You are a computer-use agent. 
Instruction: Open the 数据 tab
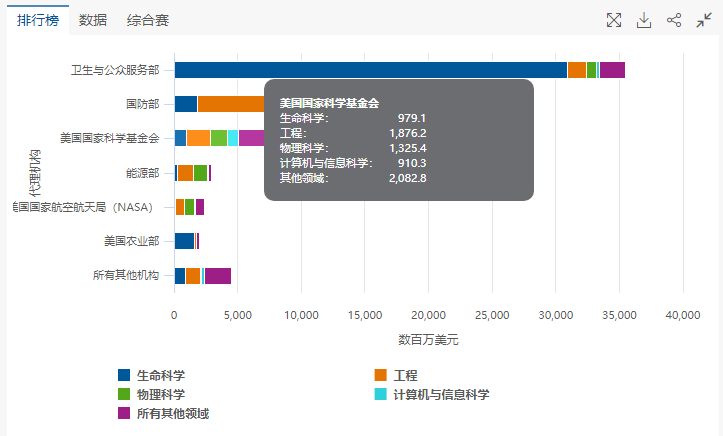[x=93, y=20]
